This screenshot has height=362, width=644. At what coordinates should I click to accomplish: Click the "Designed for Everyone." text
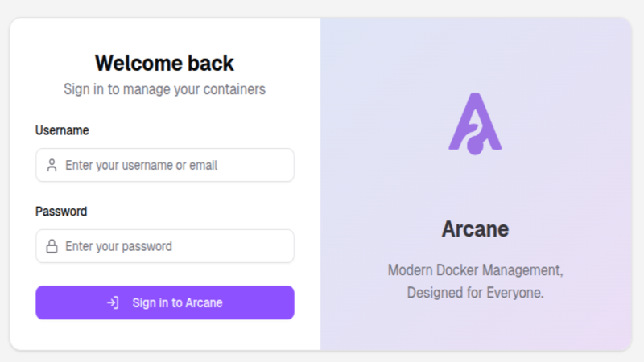click(x=475, y=293)
